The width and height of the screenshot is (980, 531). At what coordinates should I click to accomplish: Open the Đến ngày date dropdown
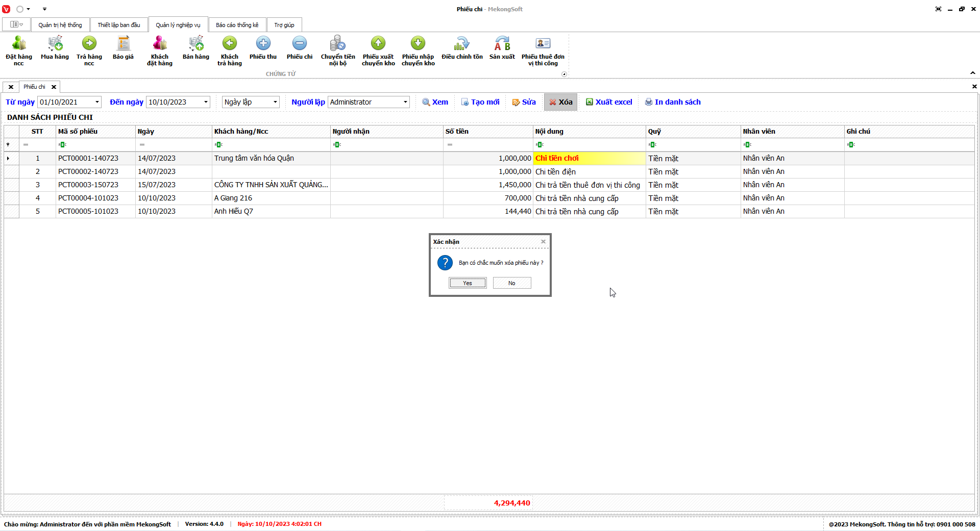tap(206, 102)
